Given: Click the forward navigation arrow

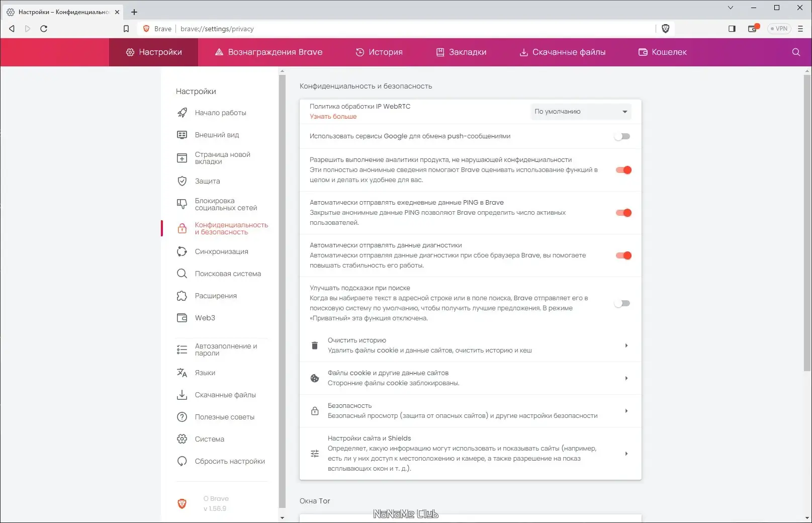Looking at the screenshot, I should pyautogui.click(x=28, y=29).
